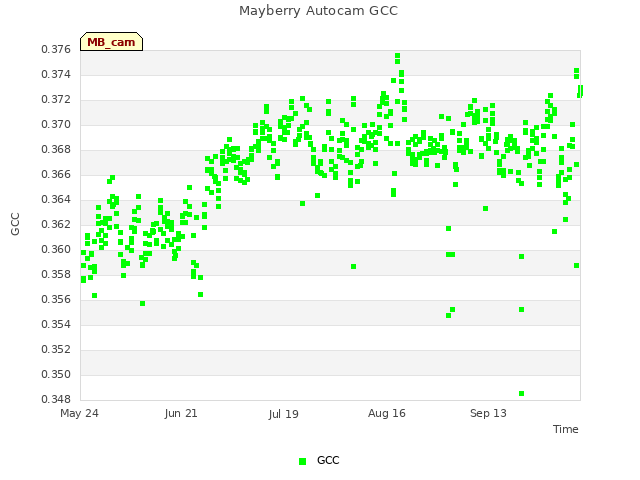Click the 0.374 y-axis value
Screen dimensions: 640x480
(x=56, y=74)
